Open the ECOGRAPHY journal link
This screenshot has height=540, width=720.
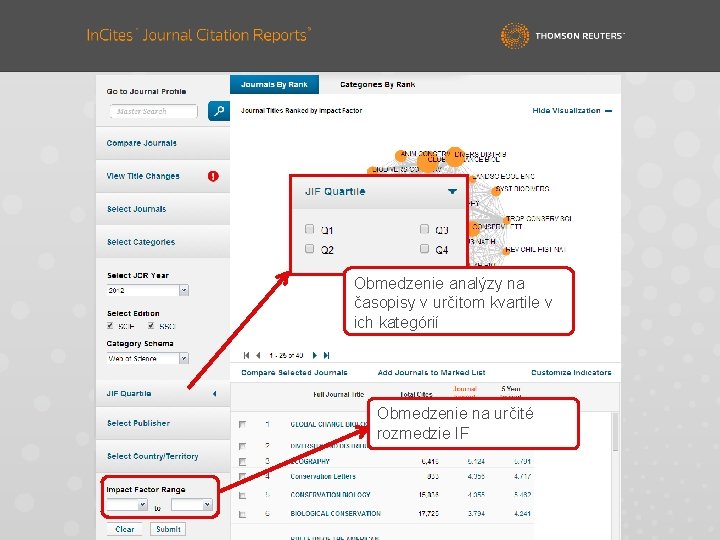pyautogui.click(x=310, y=461)
